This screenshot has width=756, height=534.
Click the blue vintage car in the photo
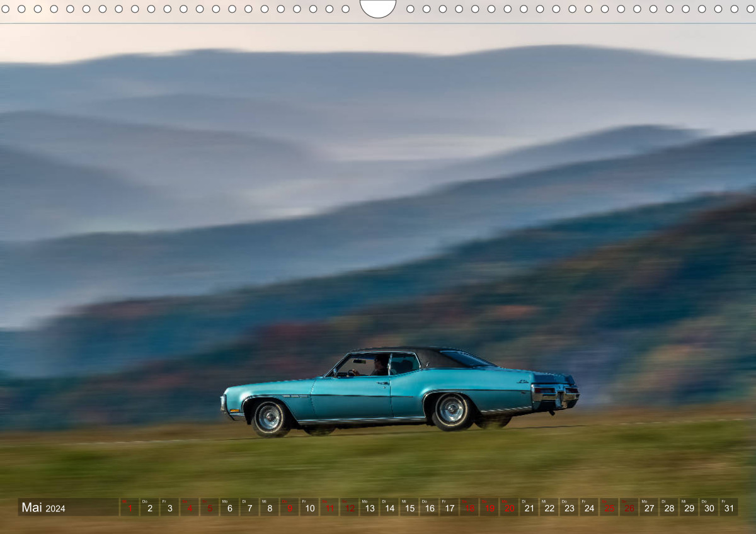click(399, 391)
